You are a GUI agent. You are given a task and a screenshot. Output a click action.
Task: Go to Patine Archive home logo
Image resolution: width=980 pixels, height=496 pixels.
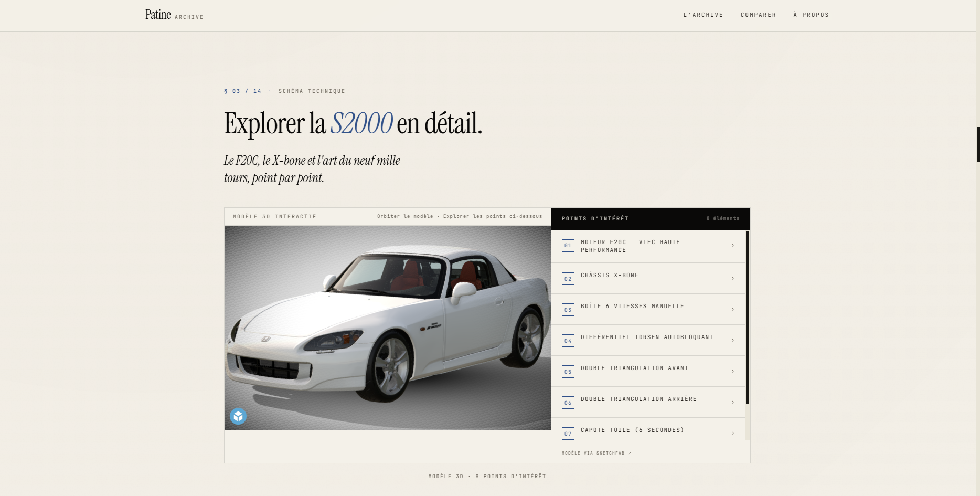pos(174,15)
